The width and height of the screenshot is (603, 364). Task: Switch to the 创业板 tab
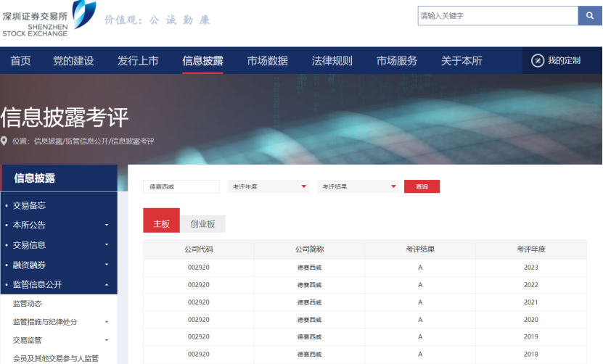click(202, 224)
